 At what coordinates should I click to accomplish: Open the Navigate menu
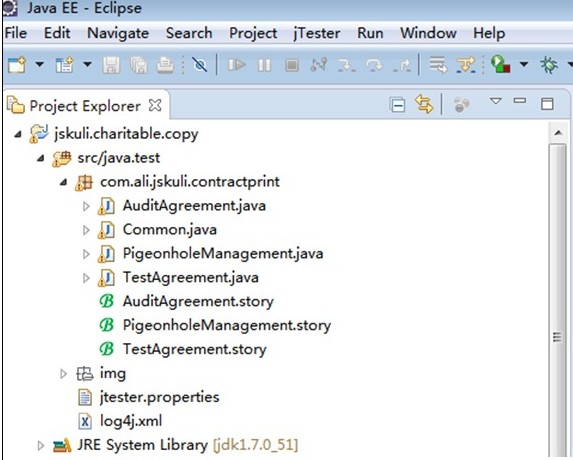point(118,33)
